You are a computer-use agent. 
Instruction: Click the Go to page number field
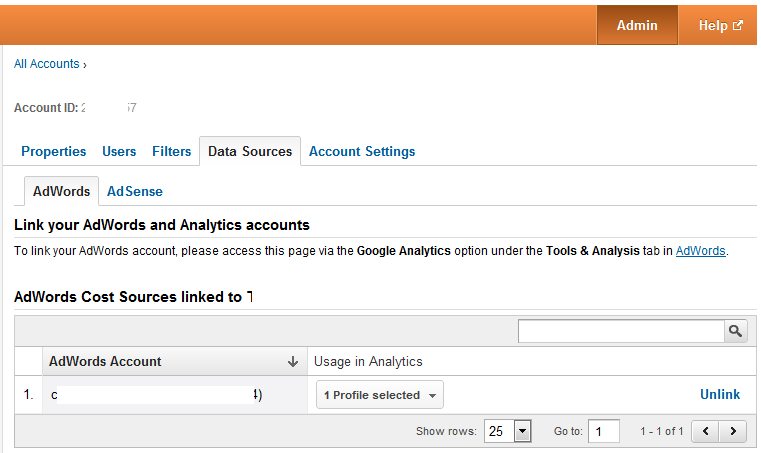(x=603, y=431)
